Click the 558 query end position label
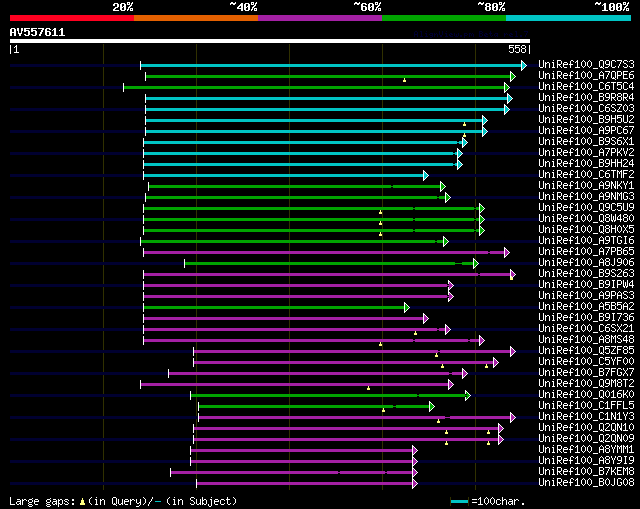 coord(517,49)
